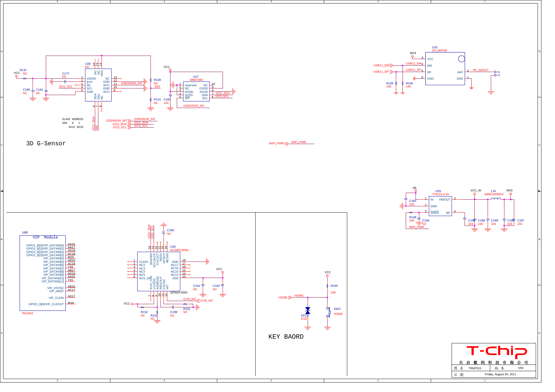Select the ESD diode ED12 symbol
Viewport: 555px width, 392px height.
(307, 310)
